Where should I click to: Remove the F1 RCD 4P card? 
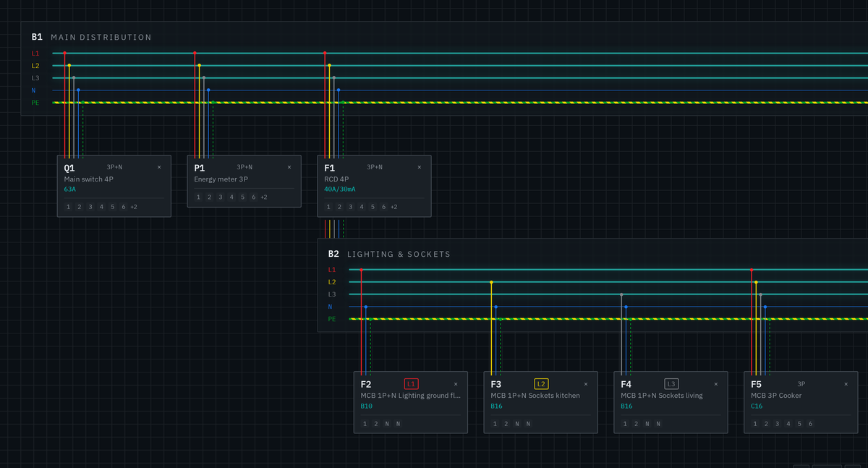[420, 167]
